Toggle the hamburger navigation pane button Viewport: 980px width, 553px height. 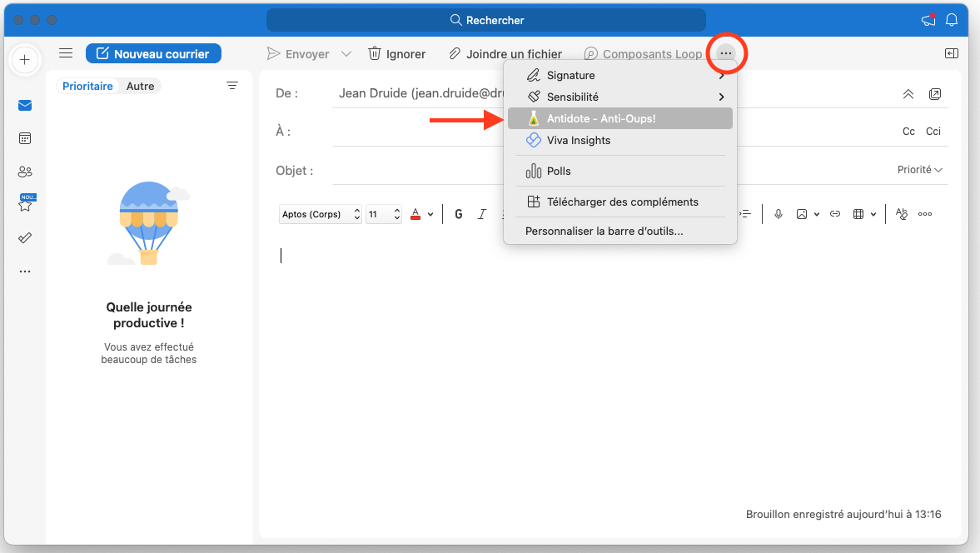pyautogui.click(x=66, y=53)
